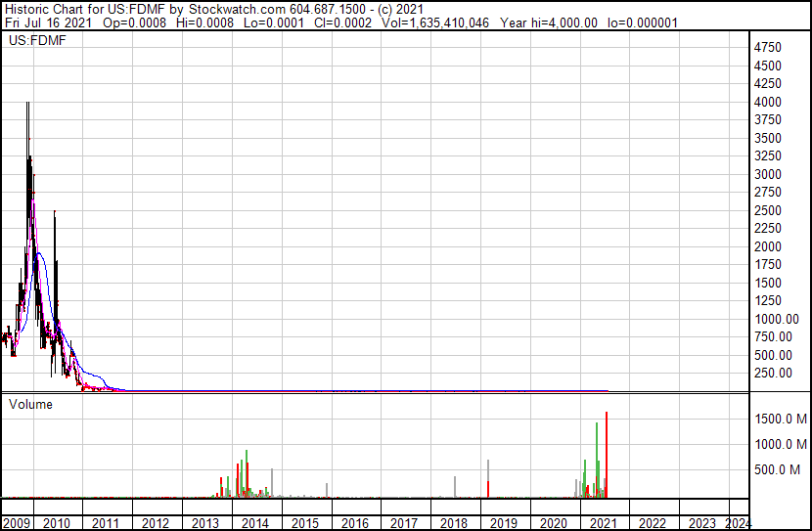Click the Op=0.0008 open value
This screenshot has height=531, width=812.
(135, 22)
